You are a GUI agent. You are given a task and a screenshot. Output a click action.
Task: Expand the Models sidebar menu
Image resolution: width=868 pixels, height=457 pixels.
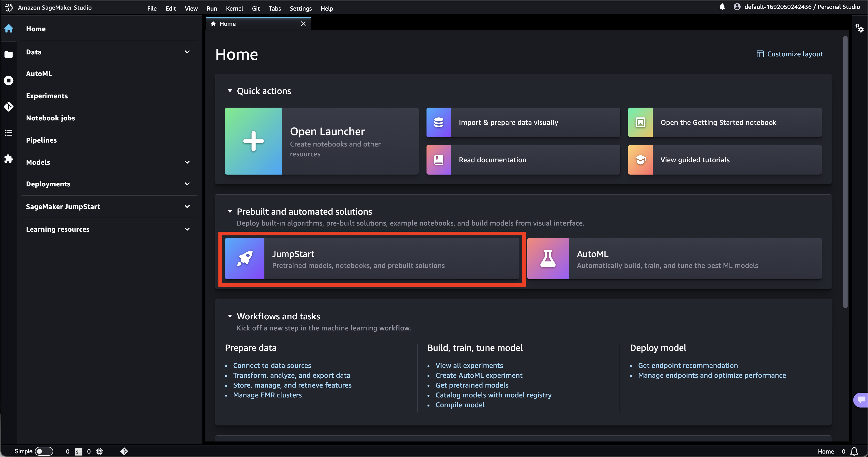(187, 162)
